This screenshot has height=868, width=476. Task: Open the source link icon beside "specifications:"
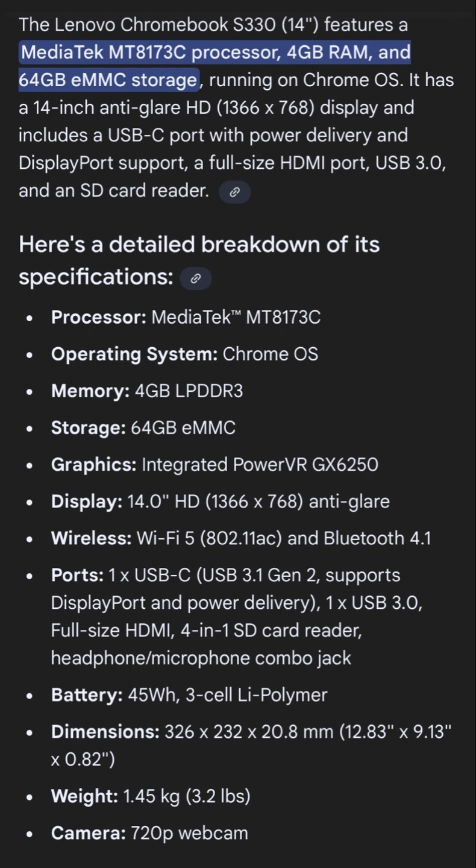195,279
